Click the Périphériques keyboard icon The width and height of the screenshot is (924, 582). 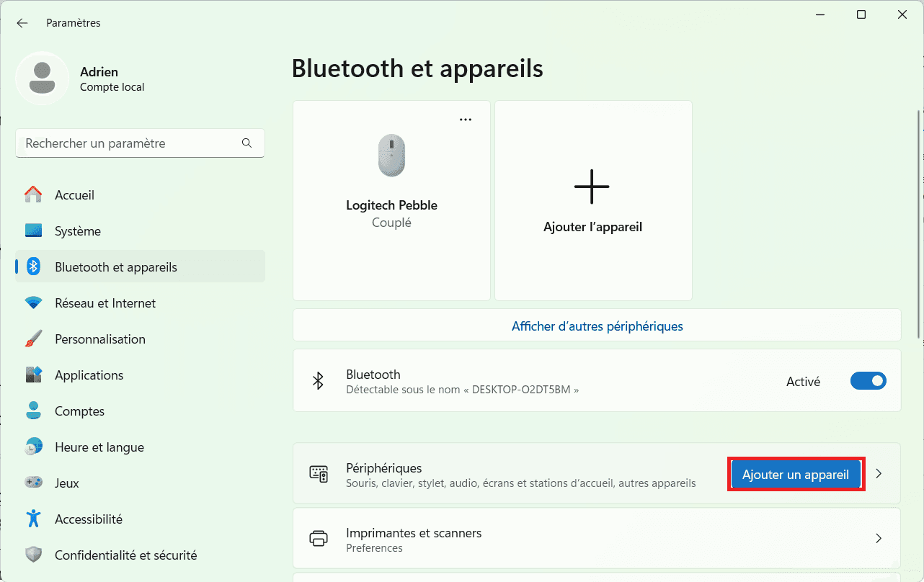tap(319, 474)
